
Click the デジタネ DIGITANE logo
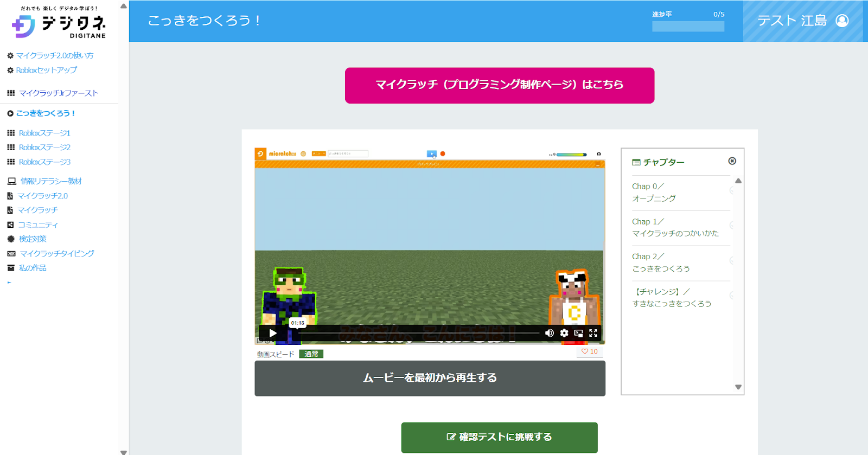point(59,24)
